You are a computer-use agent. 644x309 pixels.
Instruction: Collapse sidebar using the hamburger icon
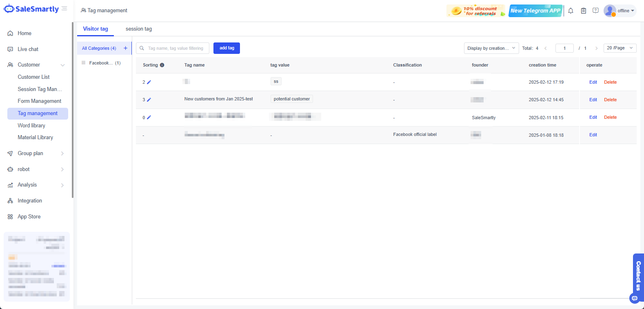[x=64, y=9]
